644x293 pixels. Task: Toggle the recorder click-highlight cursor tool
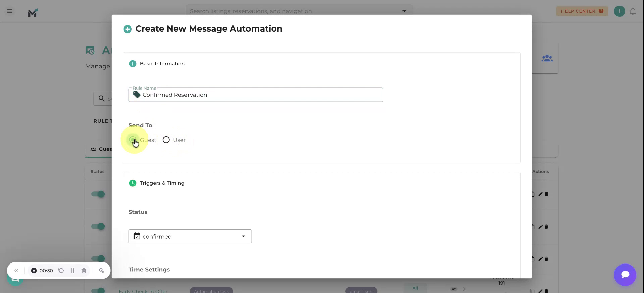click(x=101, y=271)
